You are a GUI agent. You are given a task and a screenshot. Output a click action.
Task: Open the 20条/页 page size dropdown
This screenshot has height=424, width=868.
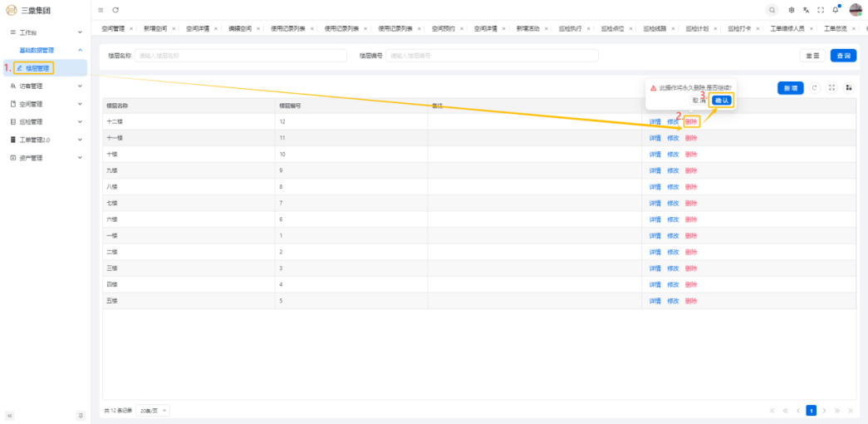point(153,411)
